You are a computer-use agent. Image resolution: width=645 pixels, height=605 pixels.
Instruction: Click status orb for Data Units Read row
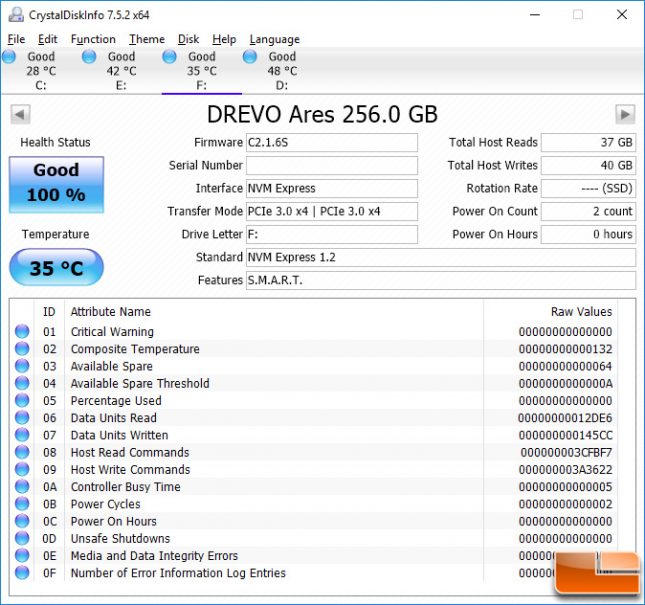(22, 417)
